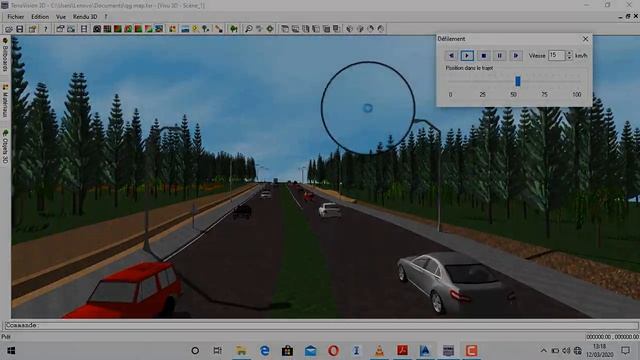This screenshot has height=360, width=640.
Task: Open the Mail app from the taskbar
Action: click(x=310, y=351)
